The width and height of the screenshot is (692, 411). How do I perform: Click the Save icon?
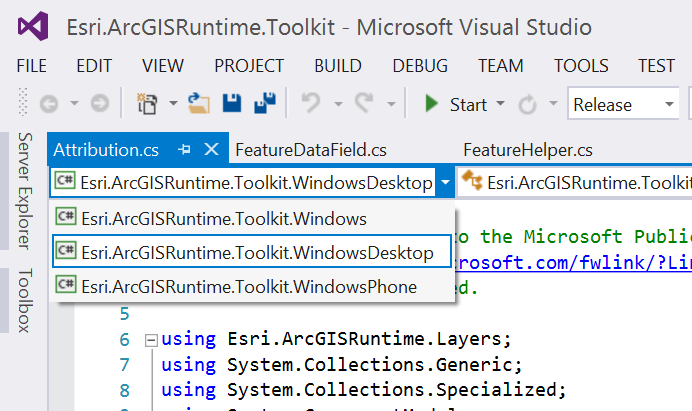click(232, 103)
